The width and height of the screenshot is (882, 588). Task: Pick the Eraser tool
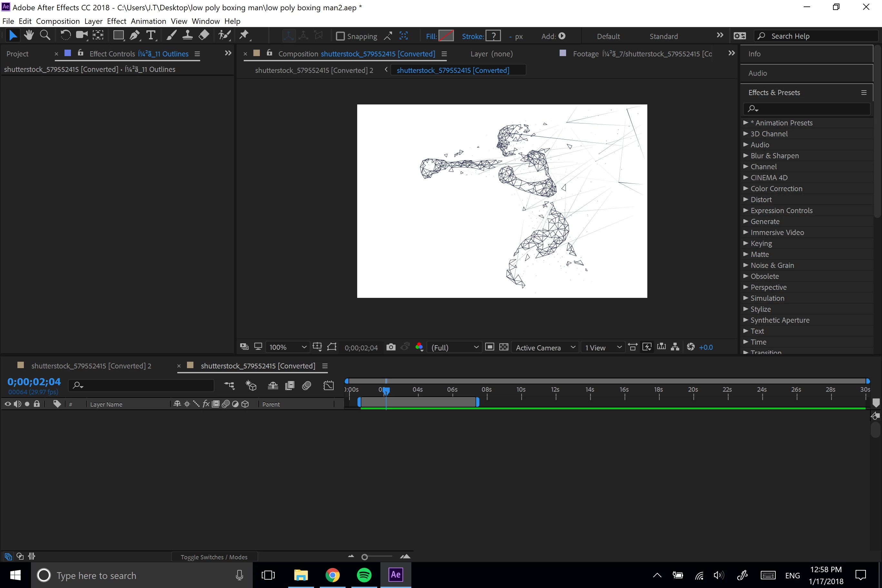(204, 36)
